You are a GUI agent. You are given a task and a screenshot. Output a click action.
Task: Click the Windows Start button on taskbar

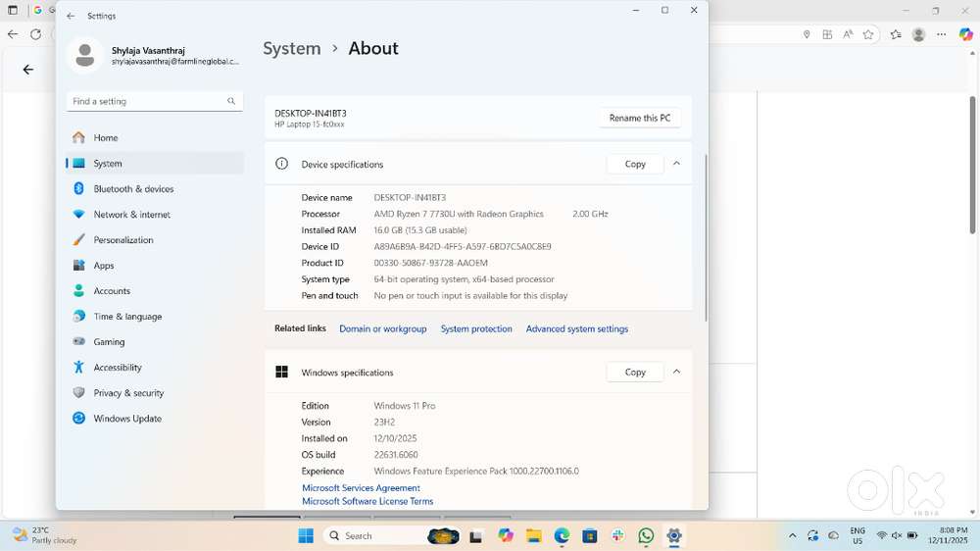point(306,535)
